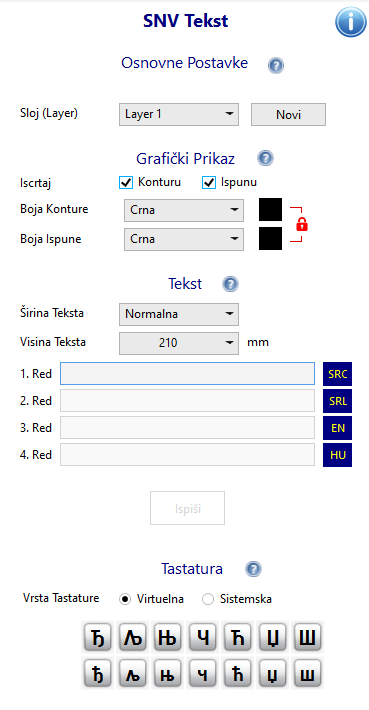Open the Tastatura help icon
369x710 pixels.
click(x=253, y=569)
